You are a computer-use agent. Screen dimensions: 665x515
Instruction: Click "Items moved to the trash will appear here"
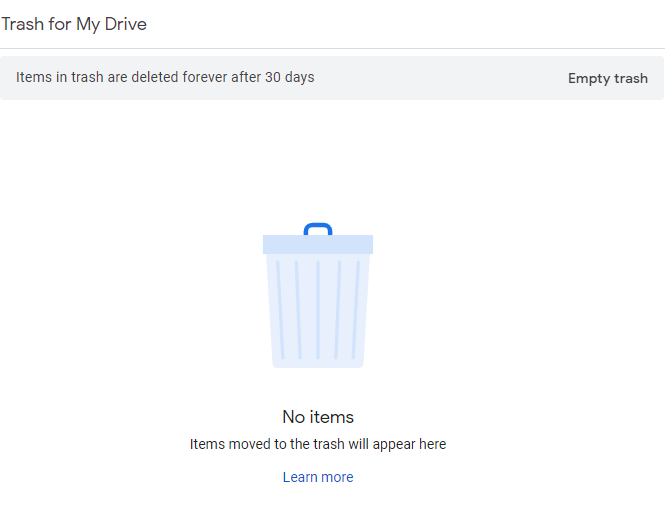pos(318,444)
